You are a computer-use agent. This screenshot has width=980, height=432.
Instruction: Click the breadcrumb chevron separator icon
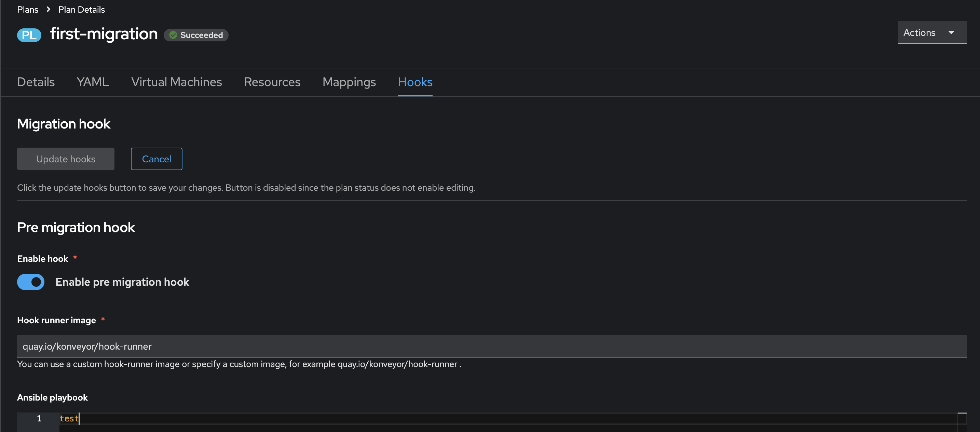48,10
